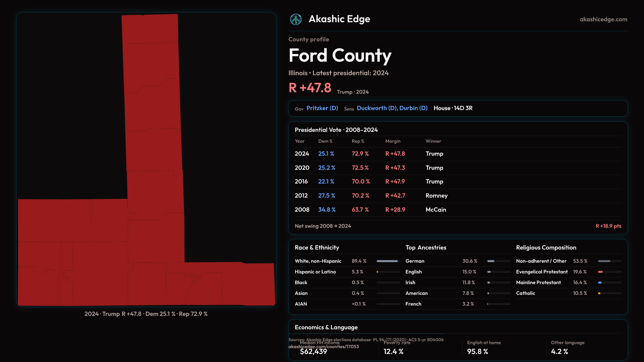Click the White, non-Hispanic percentage bar
Screen dimensions: 644x362
[x=388, y=261]
